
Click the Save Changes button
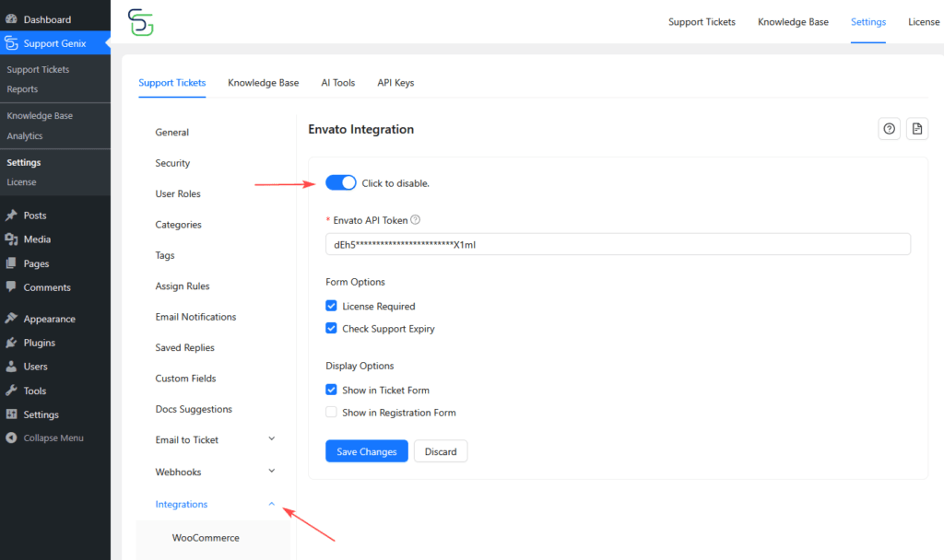366,450
